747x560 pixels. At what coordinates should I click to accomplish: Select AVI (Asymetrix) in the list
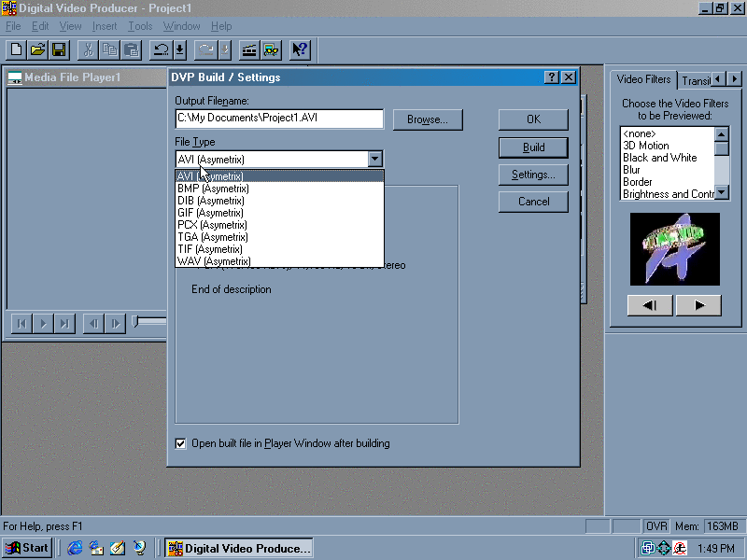[x=279, y=176]
